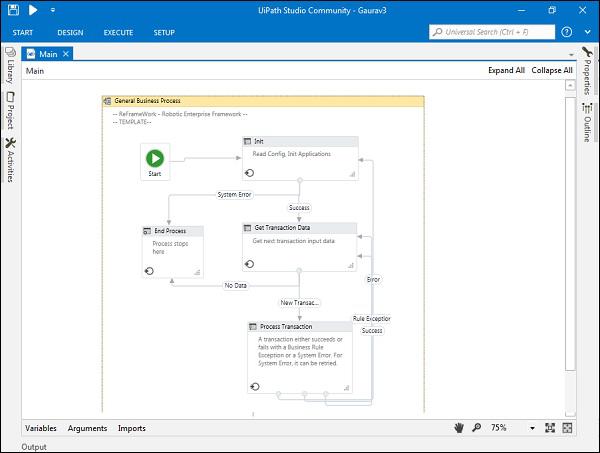Open the SETUP ribbon tab

(164, 33)
